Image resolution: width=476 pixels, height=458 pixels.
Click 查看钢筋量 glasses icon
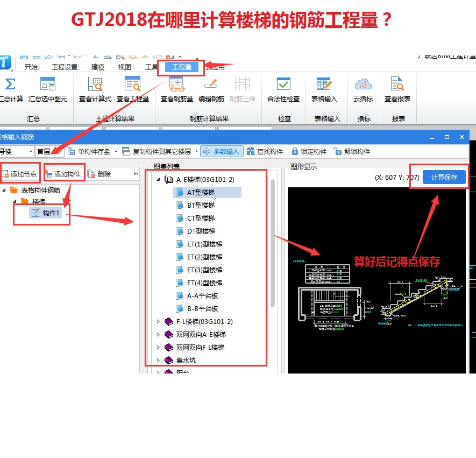pos(177,84)
